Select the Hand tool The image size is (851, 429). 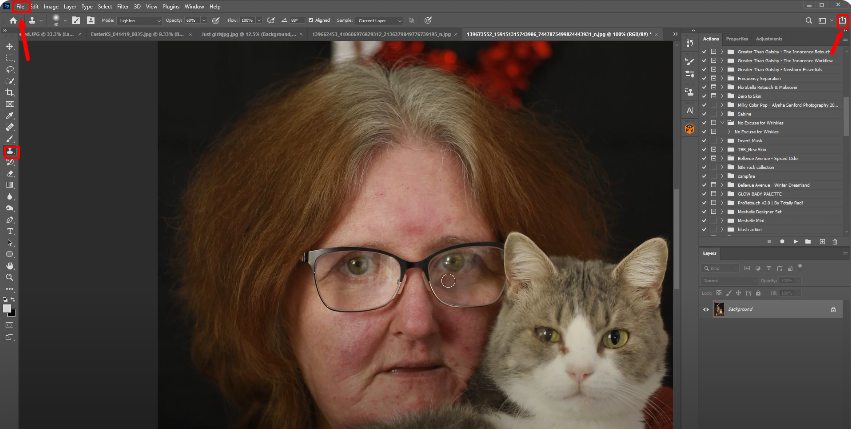coord(10,266)
